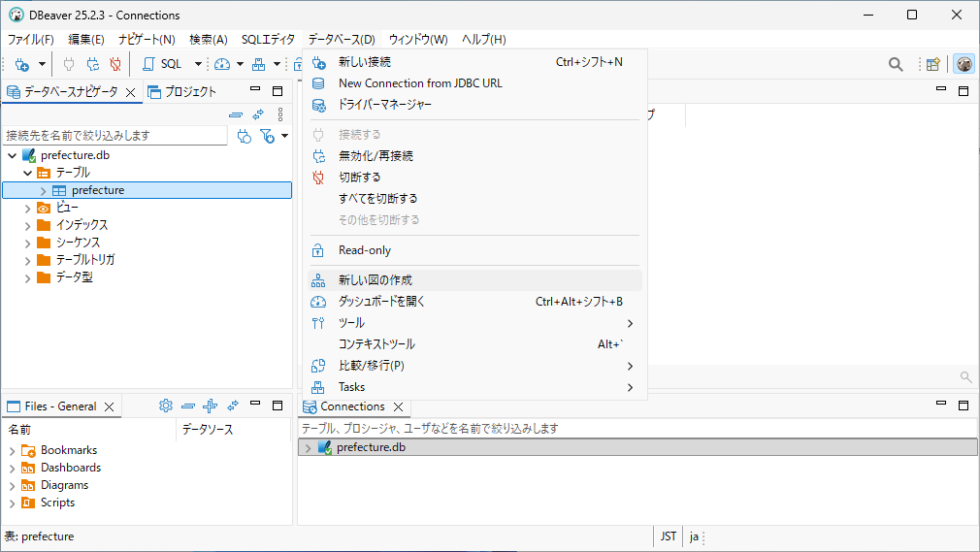This screenshot has height=552, width=980.
Task: Choose ダッシュボードを開く menu entry
Action: [475, 302]
